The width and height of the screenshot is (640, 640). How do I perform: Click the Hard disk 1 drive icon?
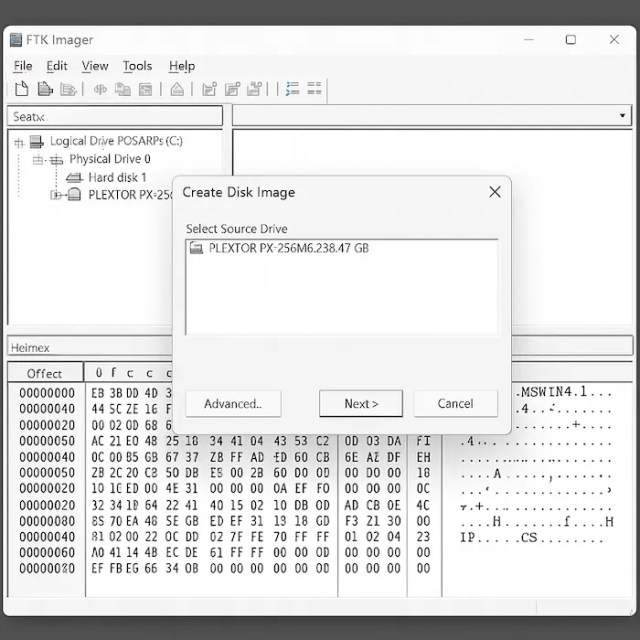(74, 178)
